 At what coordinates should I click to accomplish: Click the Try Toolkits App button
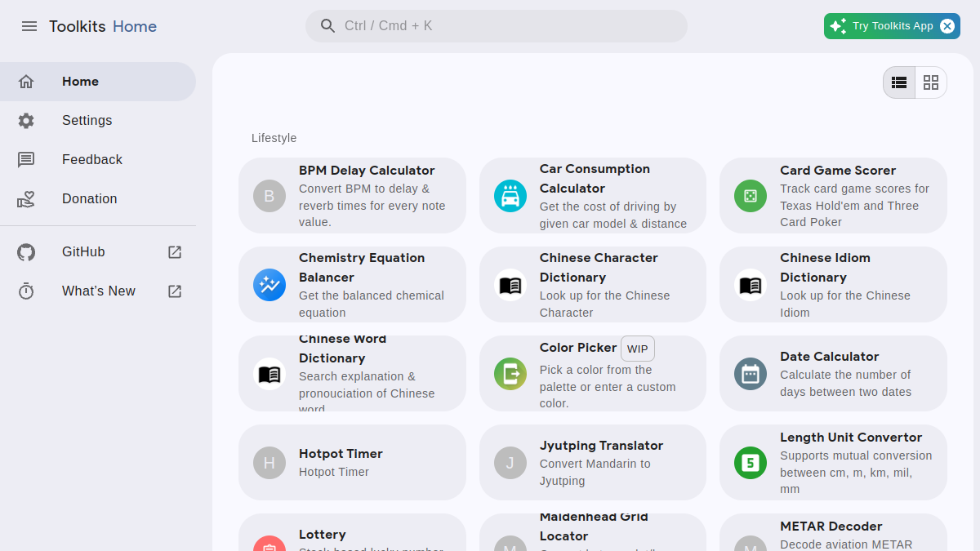[x=892, y=26]
